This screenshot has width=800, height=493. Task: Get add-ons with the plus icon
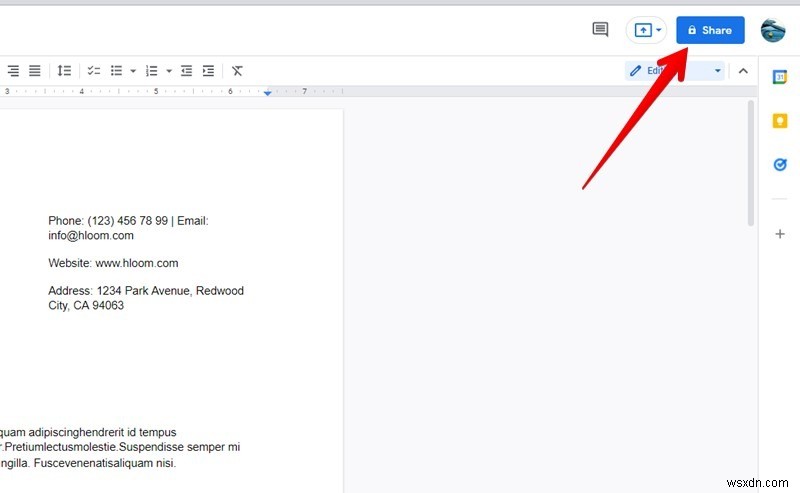click(x=780, y=234)
